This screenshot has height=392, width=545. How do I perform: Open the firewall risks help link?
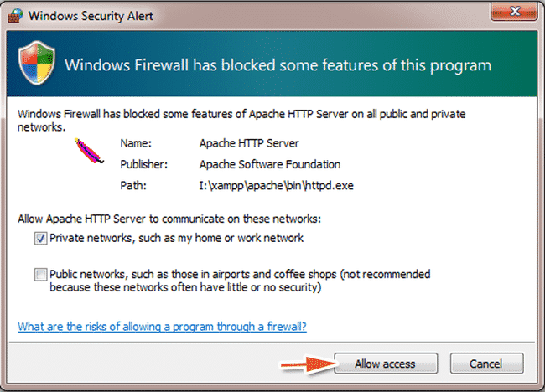[x=162, y=327]
